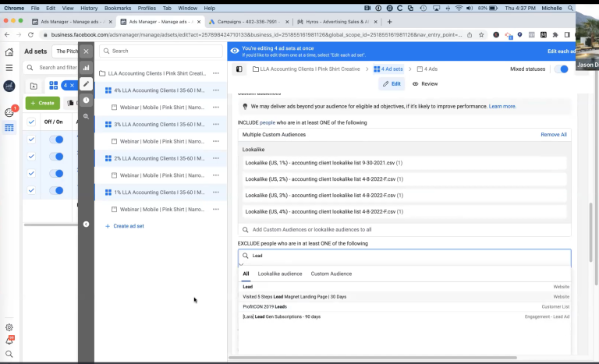Click the campaigns table grid icon in sidebar
599x364 pixels.
tap(9, 127)
